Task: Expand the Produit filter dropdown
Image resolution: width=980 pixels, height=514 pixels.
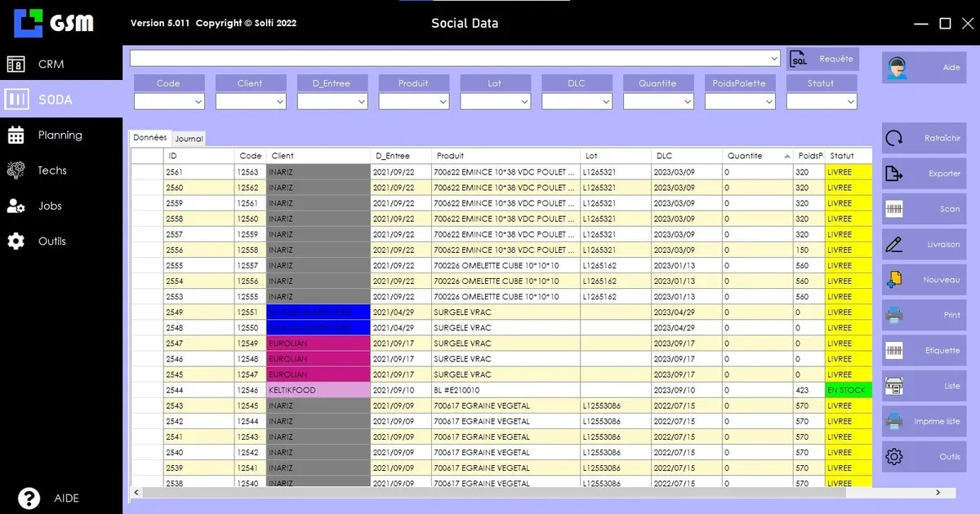Action: (443, 102)
